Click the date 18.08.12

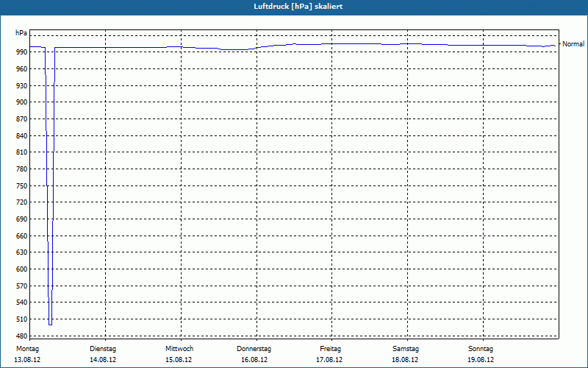coord(405,360)
